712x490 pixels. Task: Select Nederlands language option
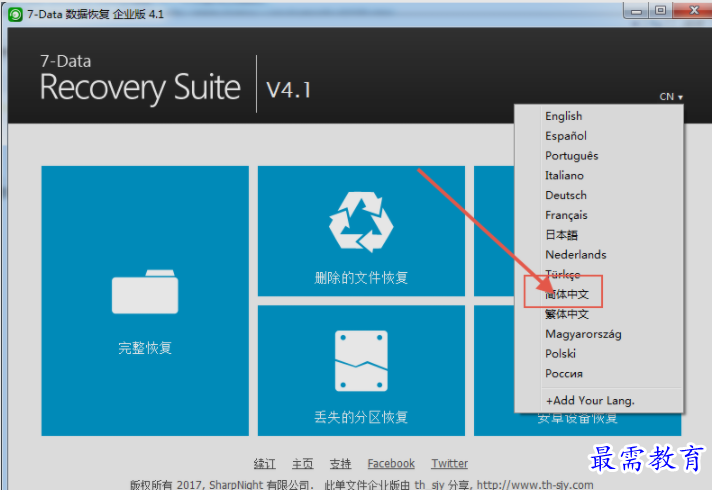coord(575,255)
